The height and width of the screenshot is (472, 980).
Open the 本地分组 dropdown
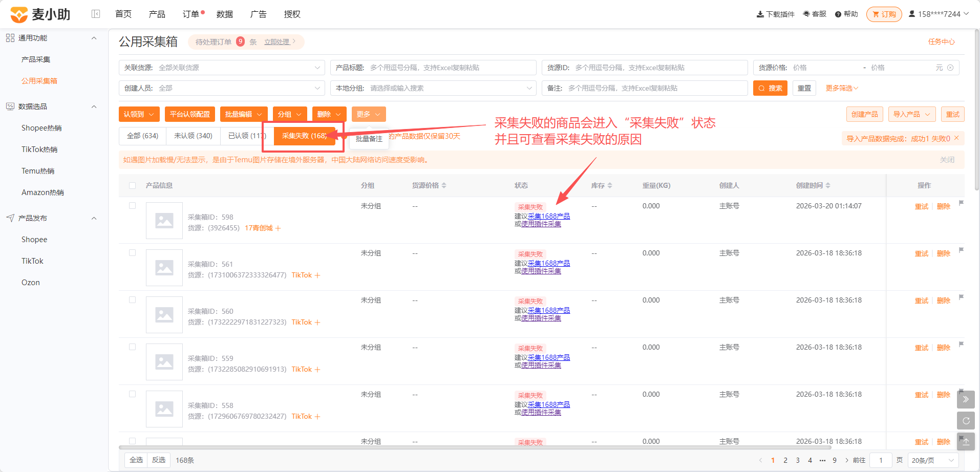tap(433, 88)
